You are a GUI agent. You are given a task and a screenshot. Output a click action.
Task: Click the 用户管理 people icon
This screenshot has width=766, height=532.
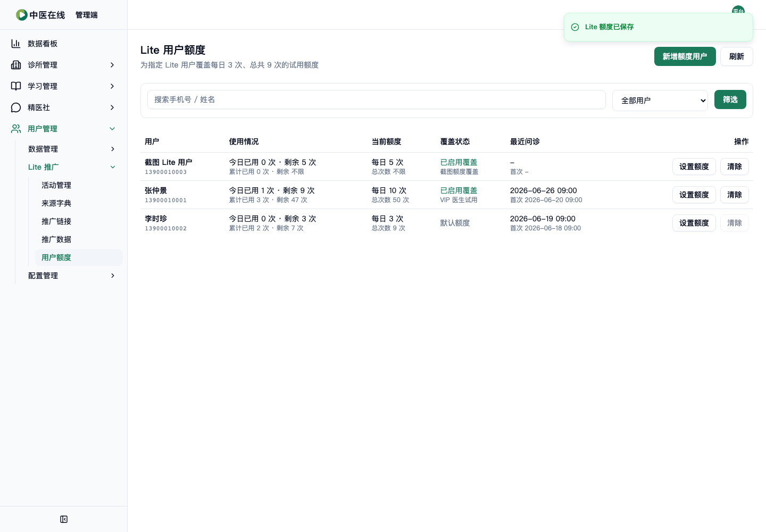click(x=16, y=129)
